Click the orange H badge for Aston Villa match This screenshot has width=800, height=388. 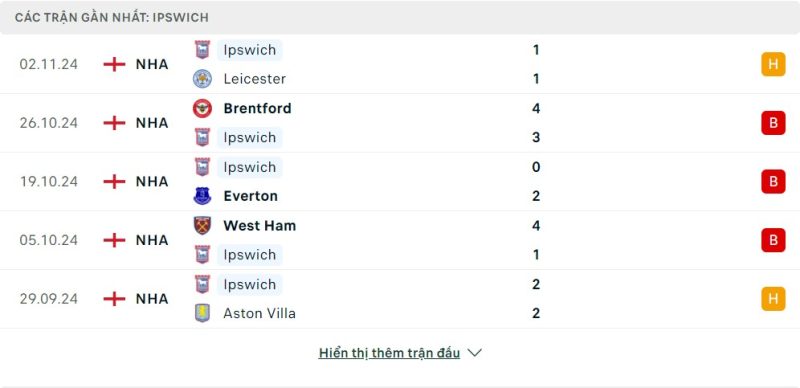(773, 299)
